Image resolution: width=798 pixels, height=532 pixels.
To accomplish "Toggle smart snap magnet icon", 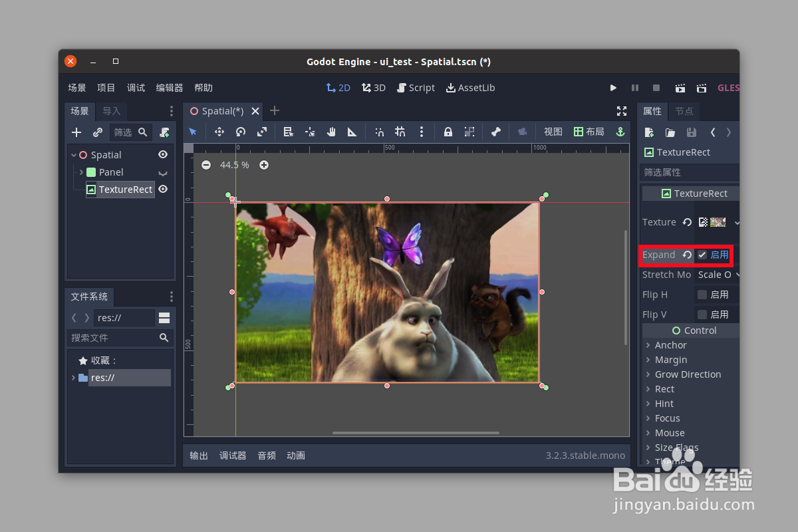I will 379,132.
